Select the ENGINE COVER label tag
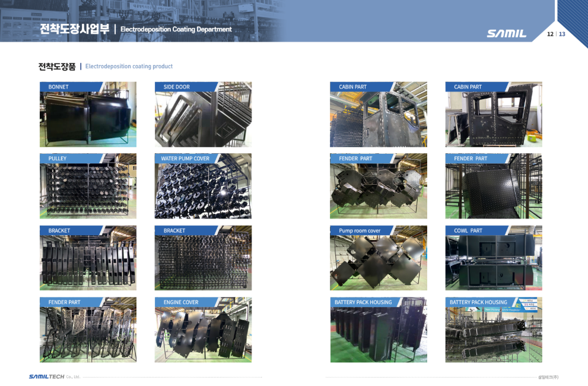 pyautogui.click(x=181, y=302)
